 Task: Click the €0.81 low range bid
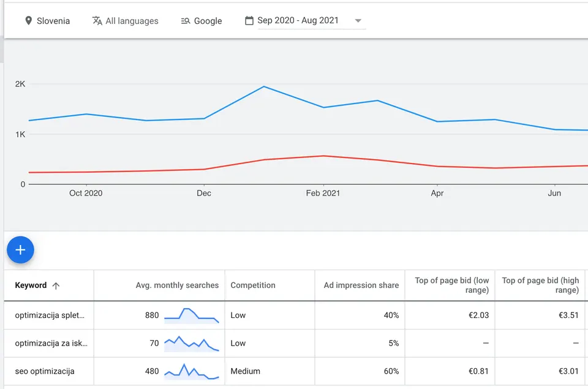point(478,371)
